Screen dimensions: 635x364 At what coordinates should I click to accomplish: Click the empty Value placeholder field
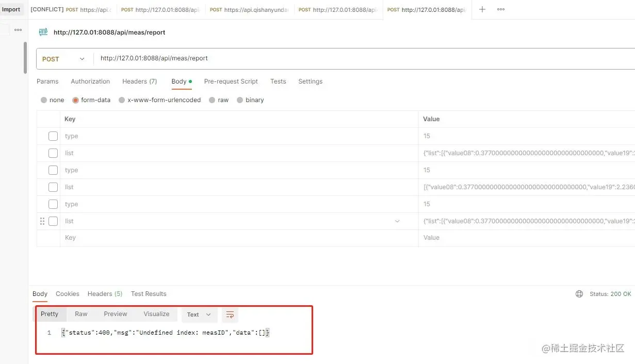(527, 238)
